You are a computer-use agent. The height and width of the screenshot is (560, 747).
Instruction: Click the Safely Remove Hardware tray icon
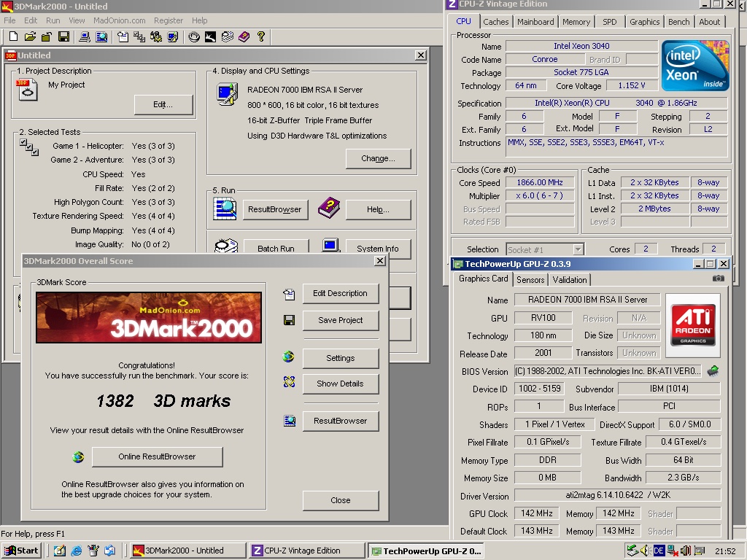tap(632, 551)
